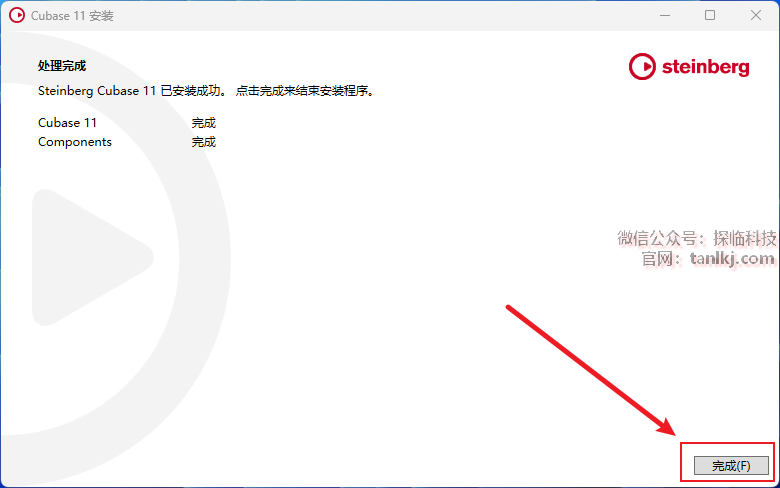Click the steinberg wordmark text

point(705,67)
